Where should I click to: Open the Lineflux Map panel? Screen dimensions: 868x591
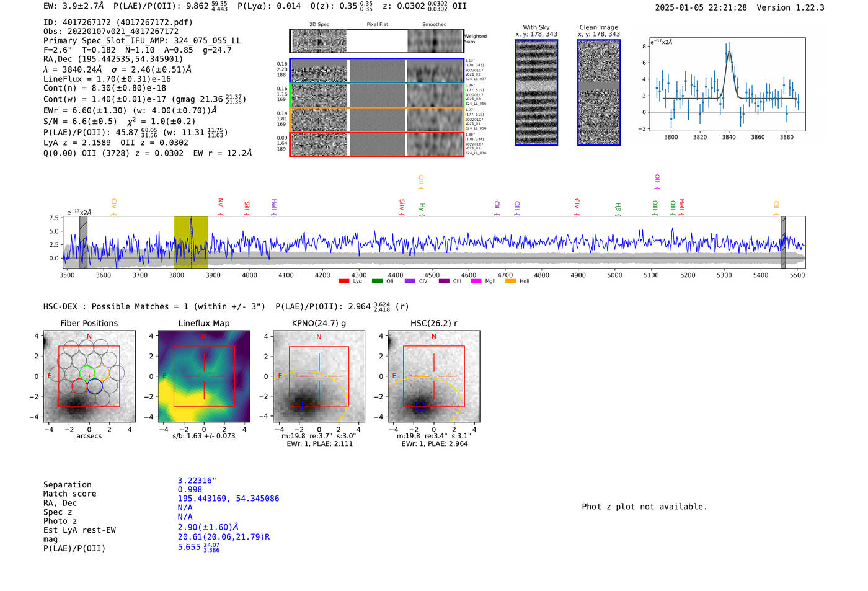(x=204, y=376)
